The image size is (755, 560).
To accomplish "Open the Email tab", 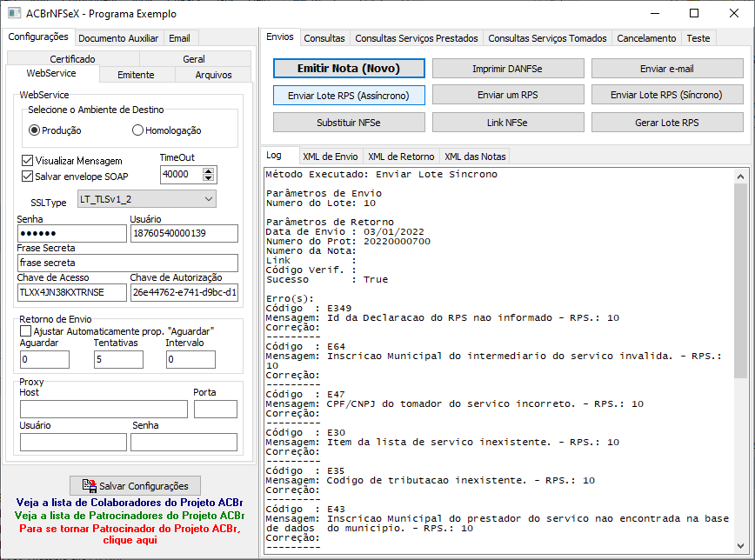I will point(179,38).
